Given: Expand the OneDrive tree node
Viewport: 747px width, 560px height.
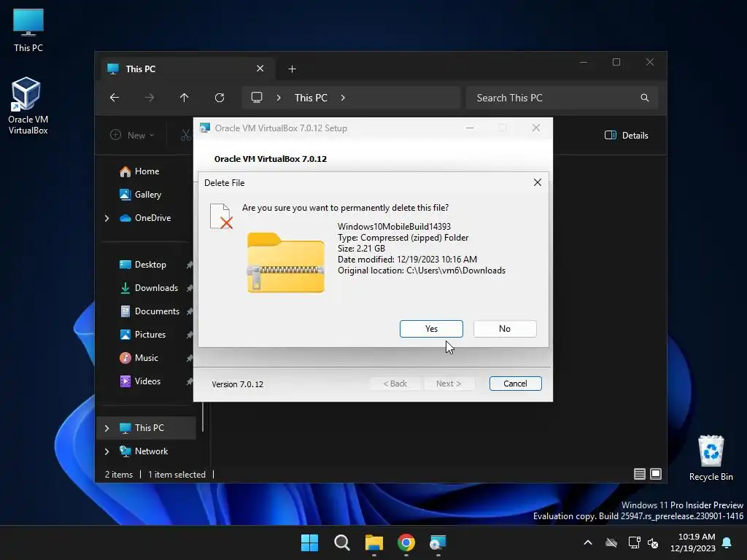Looking at the screenshot, I should point(107,218).
